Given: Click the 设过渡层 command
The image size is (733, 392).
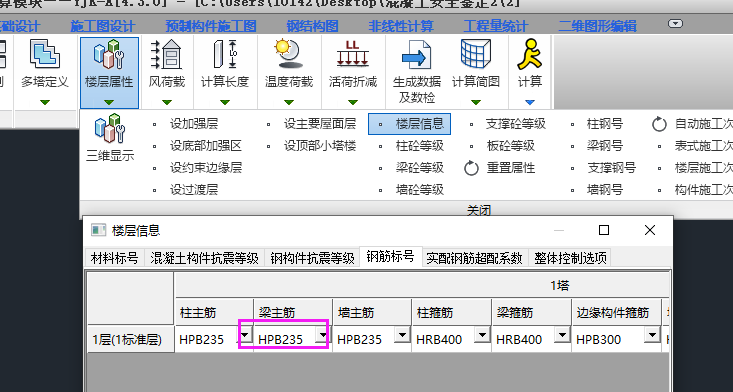Looking at the screenshot, I should (194, 190).
